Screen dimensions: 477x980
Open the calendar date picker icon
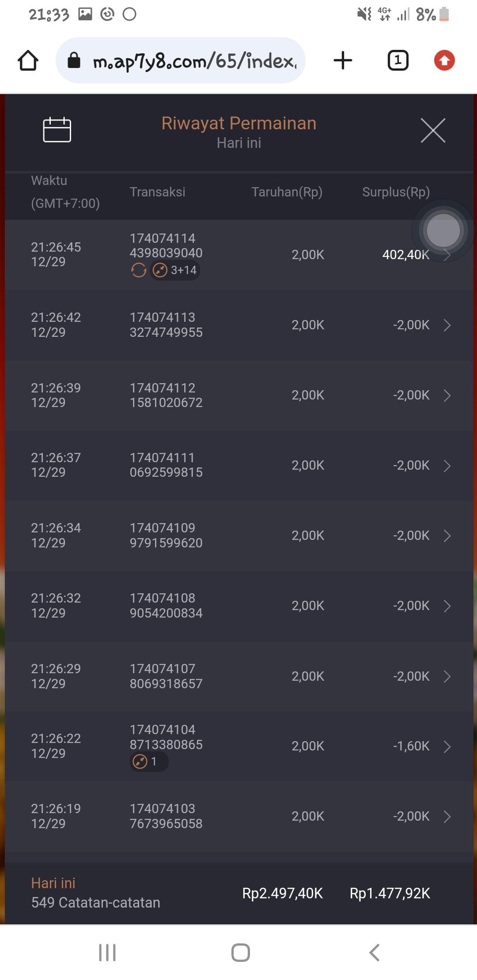tap(57, 130)
